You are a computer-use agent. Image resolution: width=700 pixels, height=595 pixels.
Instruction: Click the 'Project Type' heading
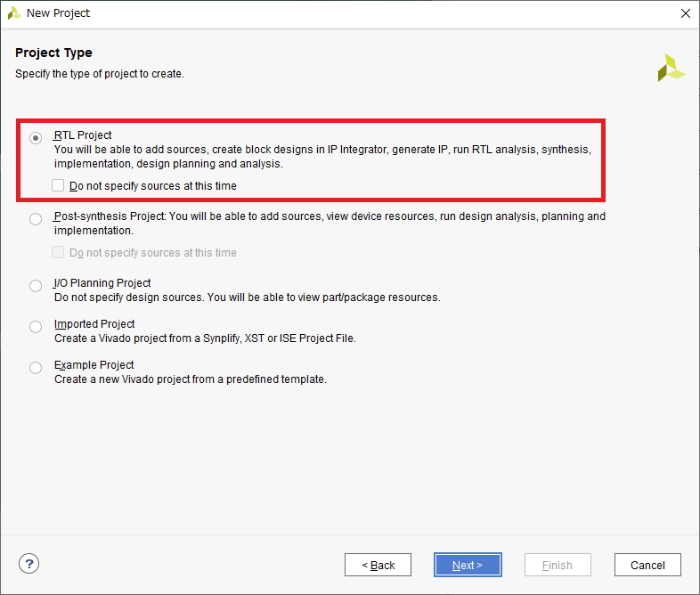pyautogui.click(x=53, y=53)
